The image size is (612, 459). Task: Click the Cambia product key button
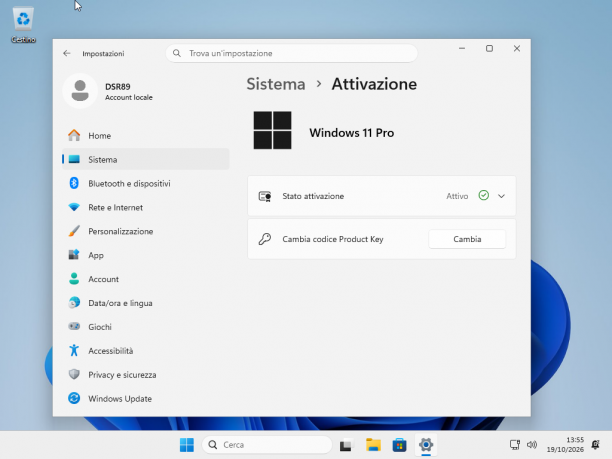(467, 239)
